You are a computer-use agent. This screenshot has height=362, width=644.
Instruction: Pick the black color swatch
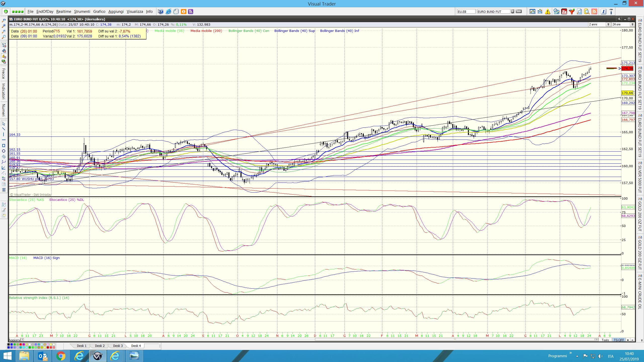point(9,344)
